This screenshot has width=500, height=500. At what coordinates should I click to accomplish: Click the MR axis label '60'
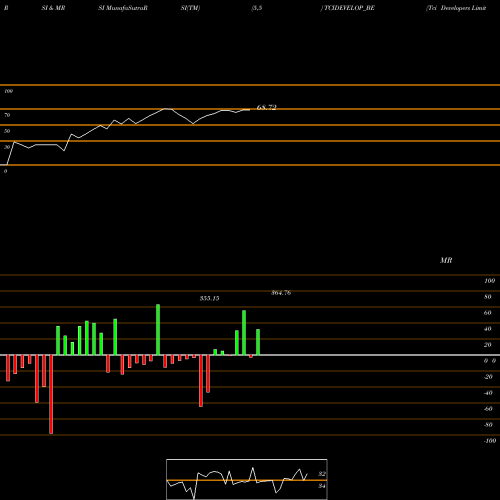(487, 313)
